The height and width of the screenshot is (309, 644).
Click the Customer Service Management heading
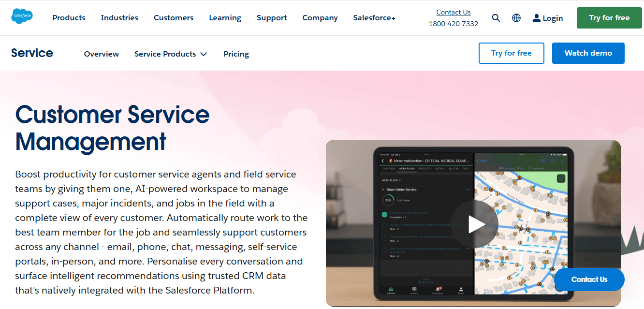(112, 128)
